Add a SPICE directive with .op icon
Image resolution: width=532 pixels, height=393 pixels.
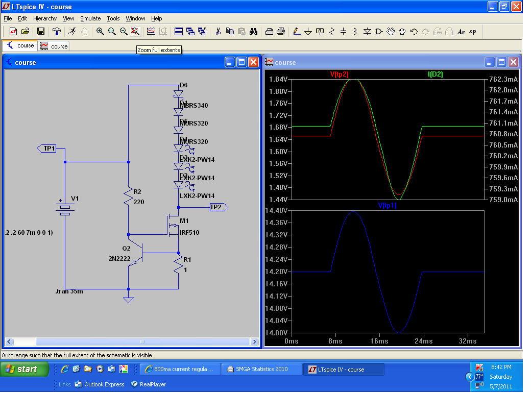[x=473, y=32]
